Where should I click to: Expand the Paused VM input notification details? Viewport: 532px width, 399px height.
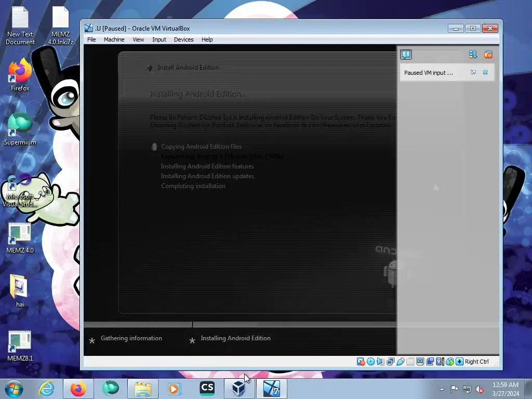coord(473,72)
